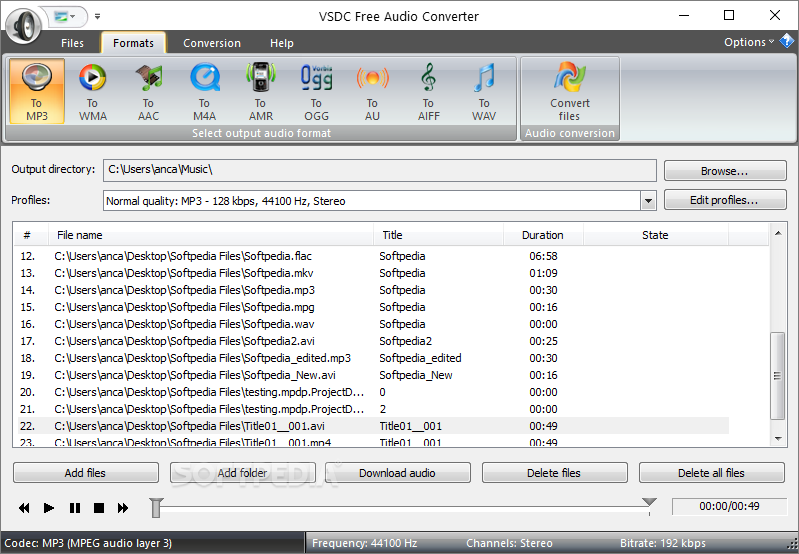Click the Download audio button

[397, 473]
